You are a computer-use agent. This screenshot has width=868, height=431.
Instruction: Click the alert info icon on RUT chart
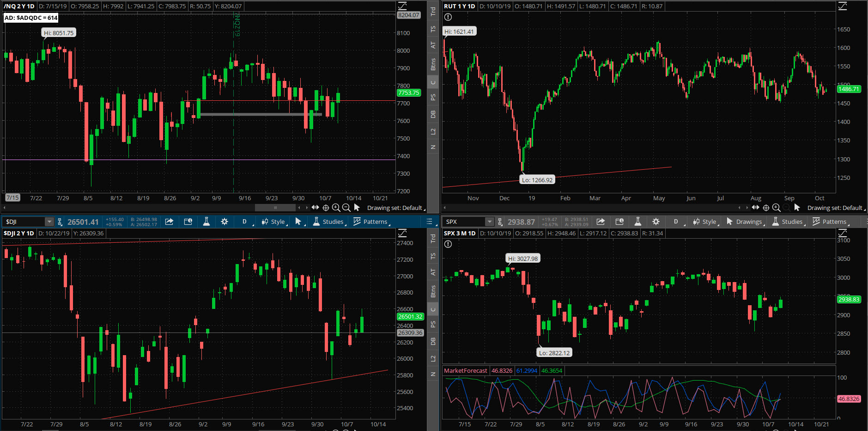click(448, 17)
